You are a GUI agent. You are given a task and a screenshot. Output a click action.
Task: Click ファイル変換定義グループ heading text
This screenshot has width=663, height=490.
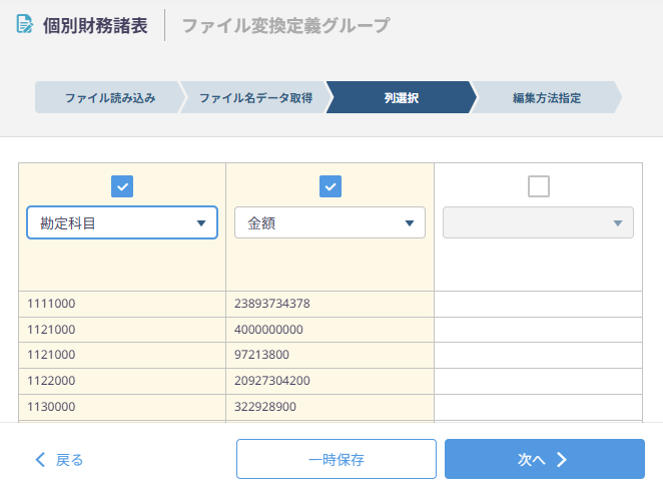point(286,25)
